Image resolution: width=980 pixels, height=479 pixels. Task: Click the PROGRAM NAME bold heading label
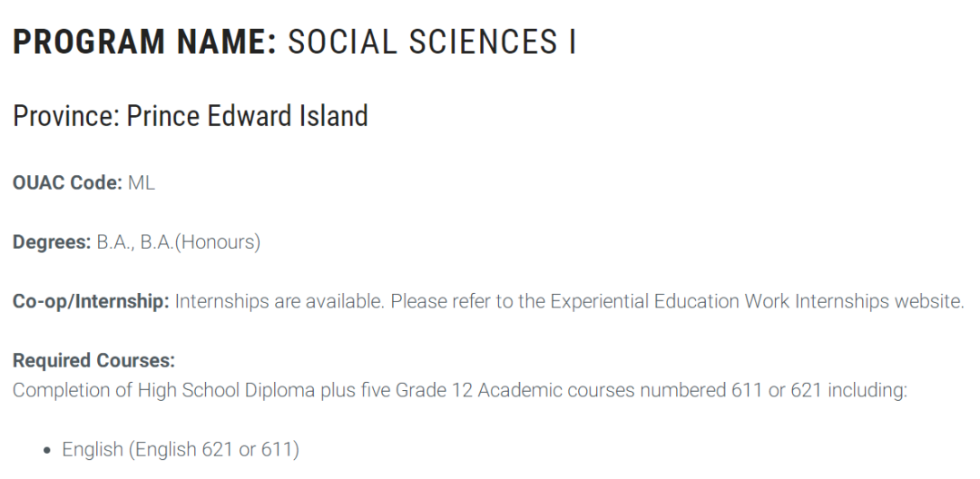(144, 42)
